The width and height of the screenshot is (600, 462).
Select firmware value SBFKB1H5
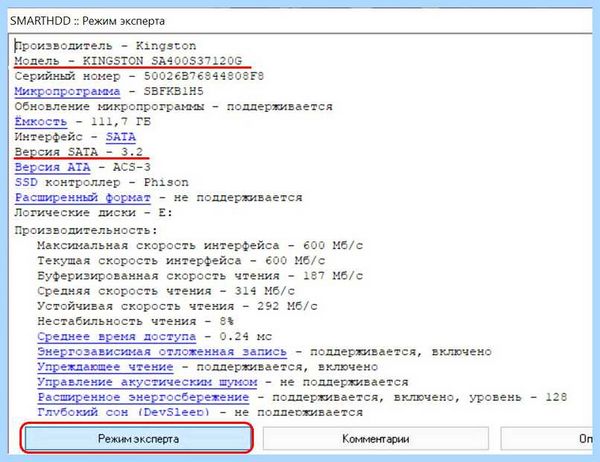click(173, 91)
